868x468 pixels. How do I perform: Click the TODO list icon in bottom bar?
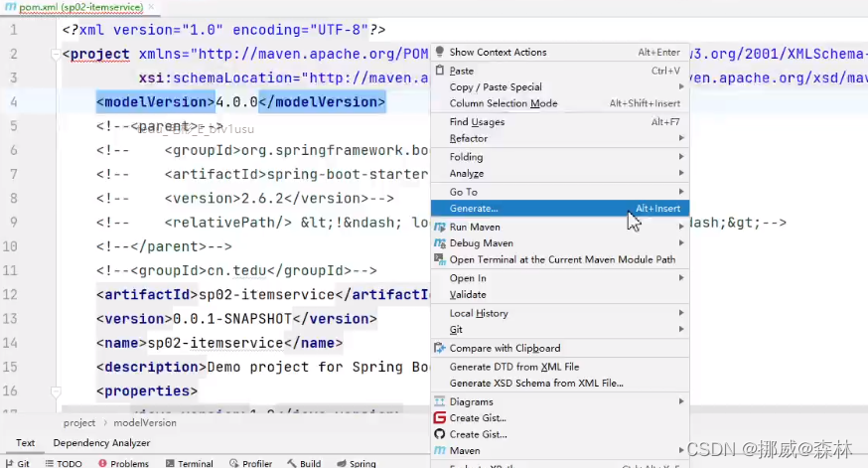(50, 464)
